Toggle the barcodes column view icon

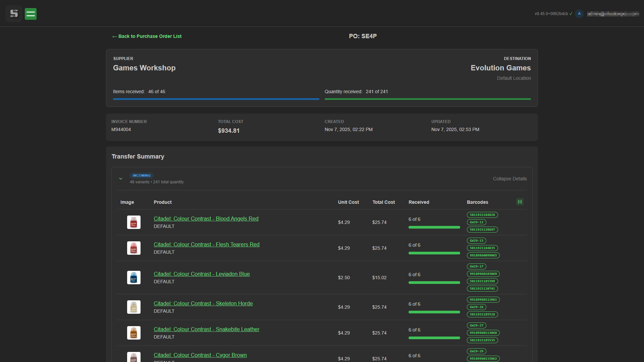pyautogui.click(x=520, y=202)
